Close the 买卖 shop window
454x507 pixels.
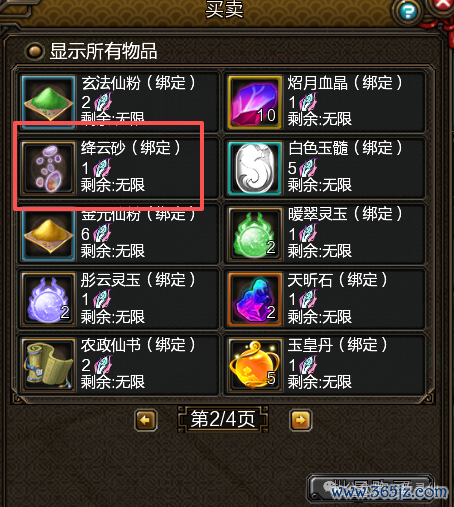click(443, 5)
